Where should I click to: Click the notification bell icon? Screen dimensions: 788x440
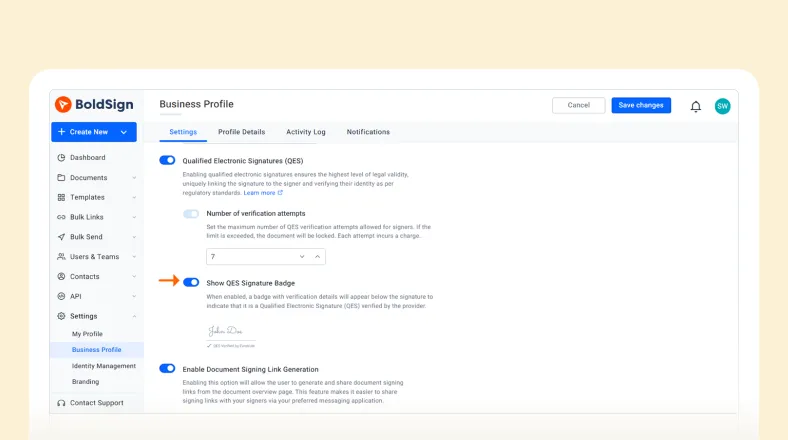(696, 106)
